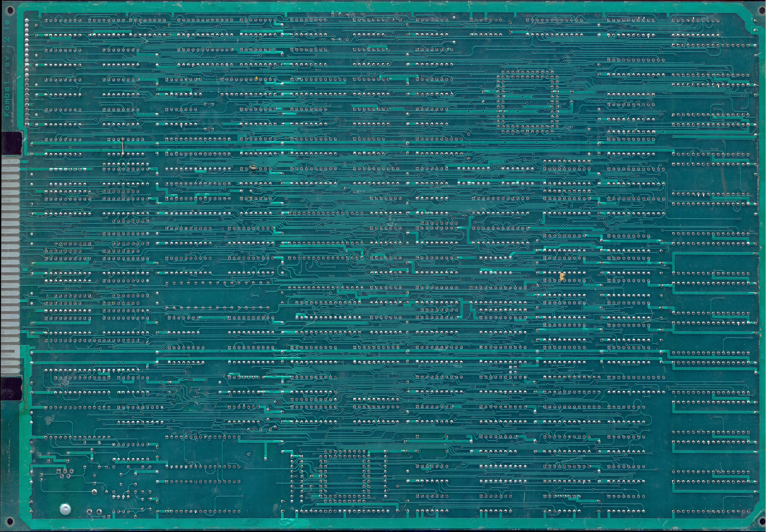Click the top-left corner mounting hole
This screenshot has width=766, height=532.
10,11
